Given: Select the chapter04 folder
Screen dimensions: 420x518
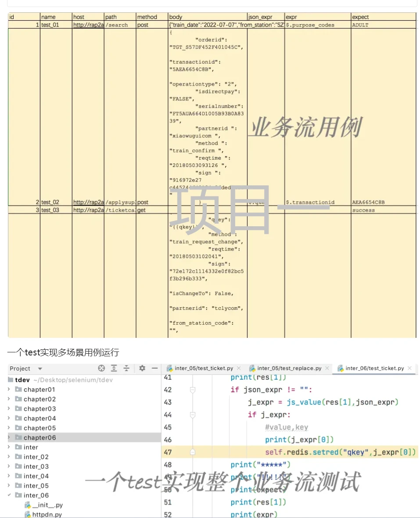Looking at the screenshot, I should (x=39, y=418).
